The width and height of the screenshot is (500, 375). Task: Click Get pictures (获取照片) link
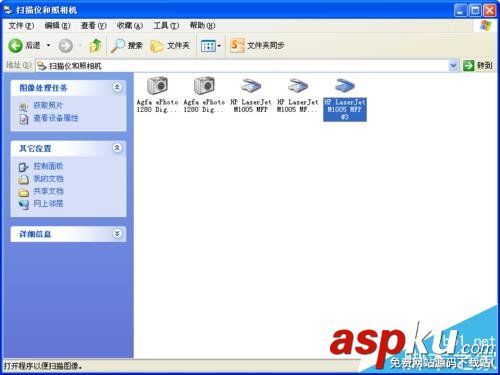pos(48,106)
